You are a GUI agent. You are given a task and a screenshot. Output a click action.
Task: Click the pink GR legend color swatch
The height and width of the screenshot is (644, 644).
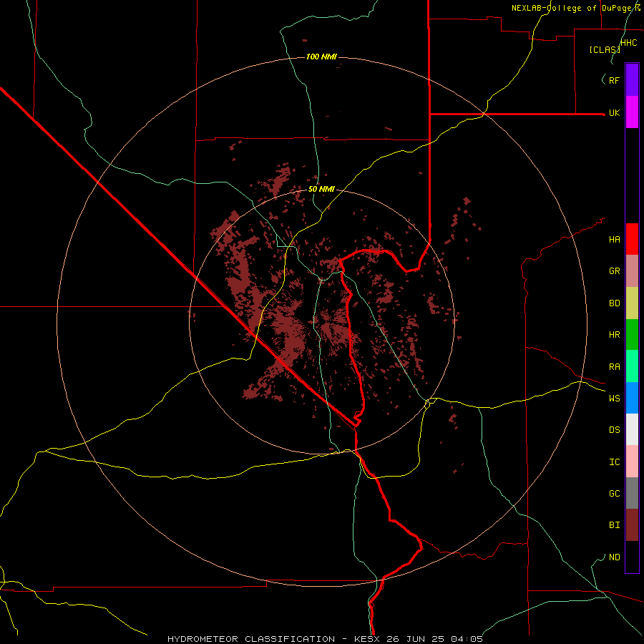point(632,270)
